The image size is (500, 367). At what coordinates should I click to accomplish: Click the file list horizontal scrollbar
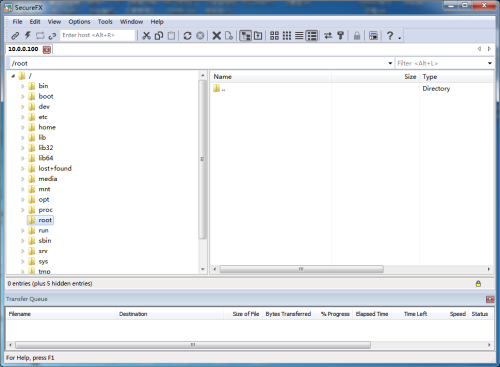click(301, 269)
